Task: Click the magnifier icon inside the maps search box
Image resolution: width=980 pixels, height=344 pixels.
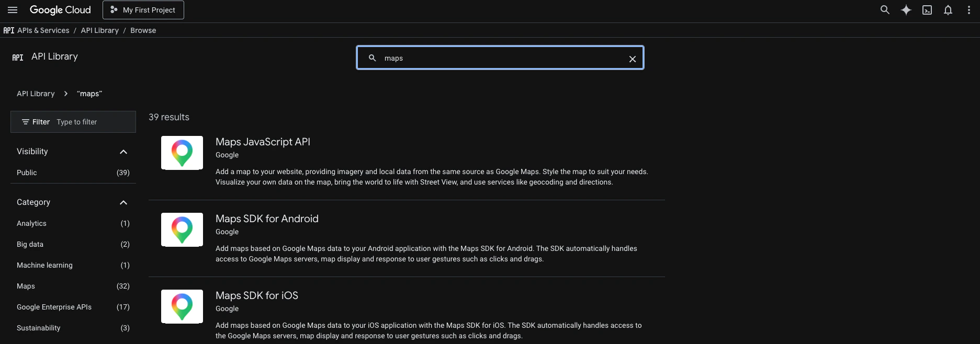Action: [x=373, y=58]
